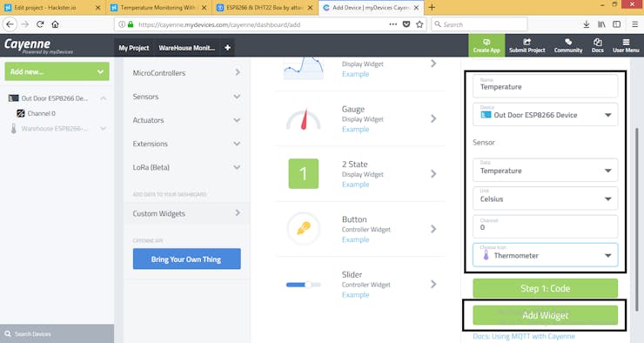Viewport: 644px width, 343px height.
Task: Bookmark this page with the star icon
Action: (419, 24)
